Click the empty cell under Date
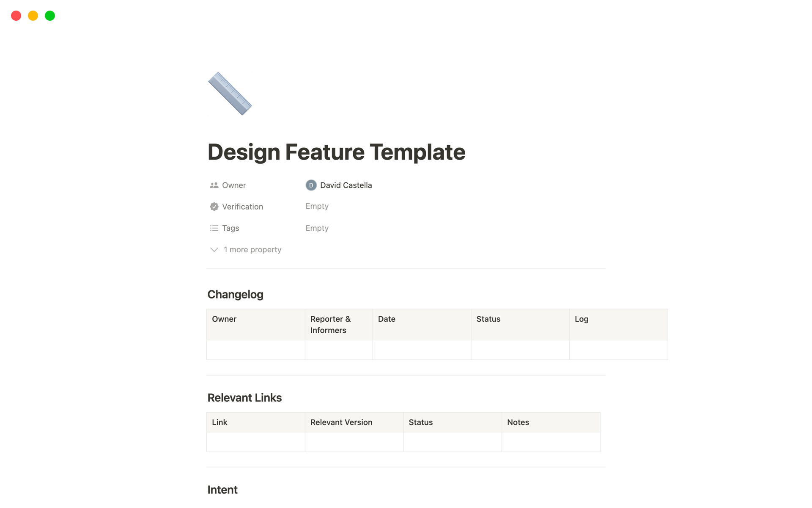Image resolution: width=812 pixels, height=508 pixels. point(422,350)
